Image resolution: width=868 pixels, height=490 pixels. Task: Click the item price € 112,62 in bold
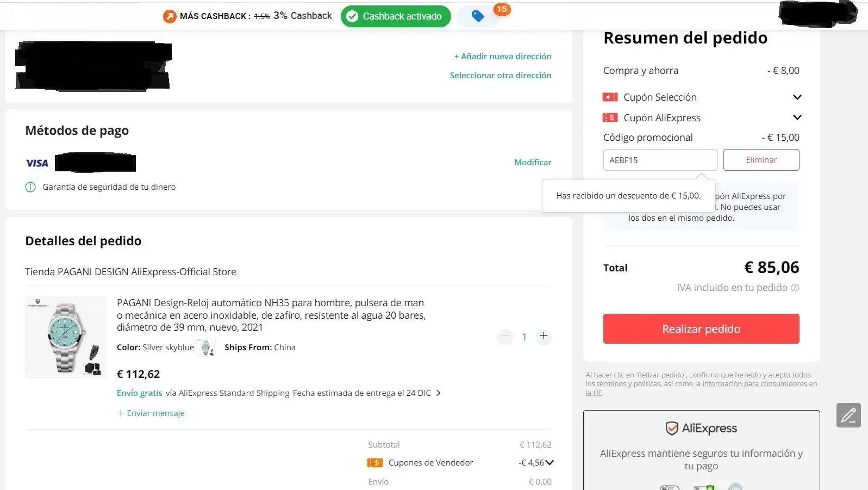(139, 374)
